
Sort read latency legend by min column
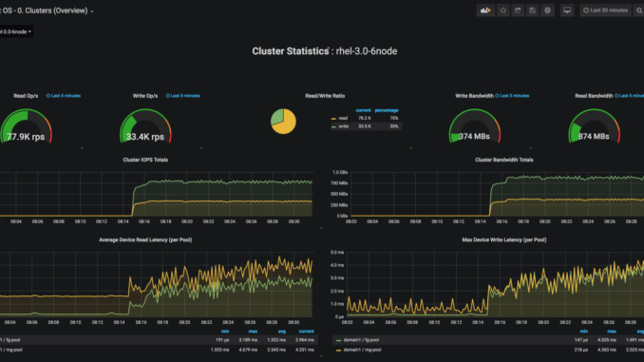225,332
